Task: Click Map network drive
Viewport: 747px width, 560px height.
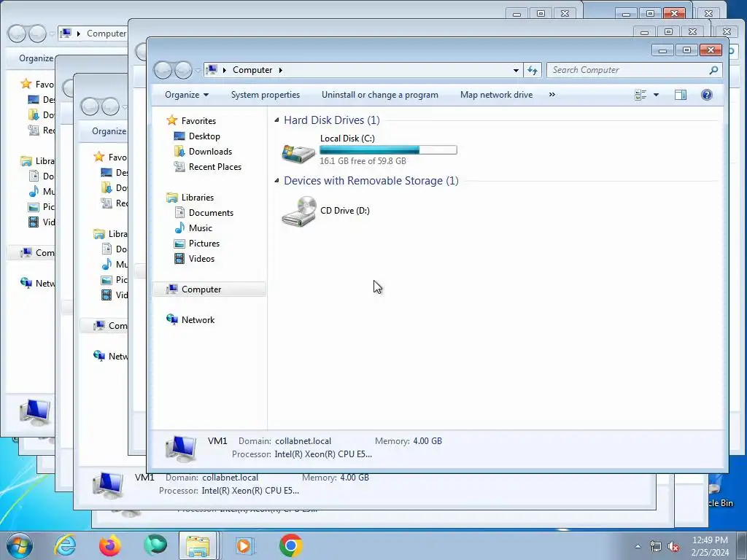Action: pos(496,95)
